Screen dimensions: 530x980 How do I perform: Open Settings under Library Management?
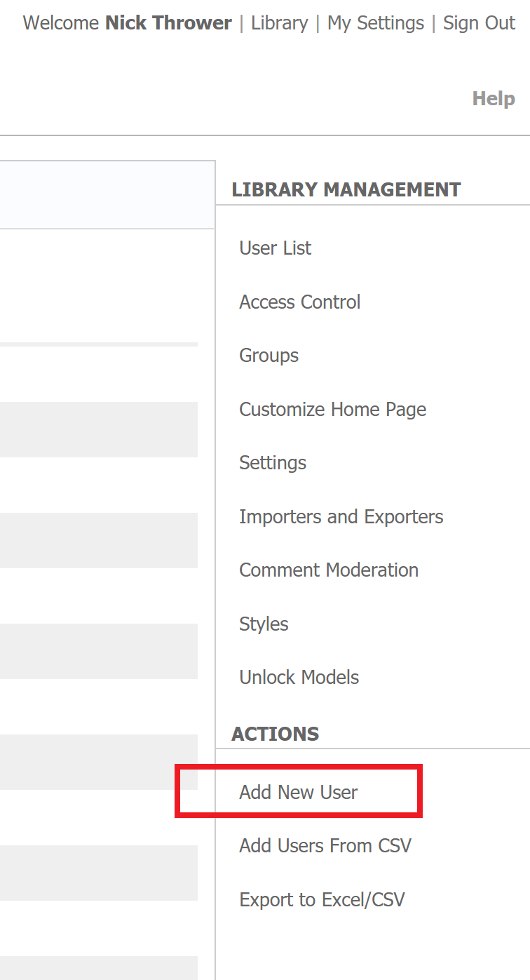click(x=273, y=463)
